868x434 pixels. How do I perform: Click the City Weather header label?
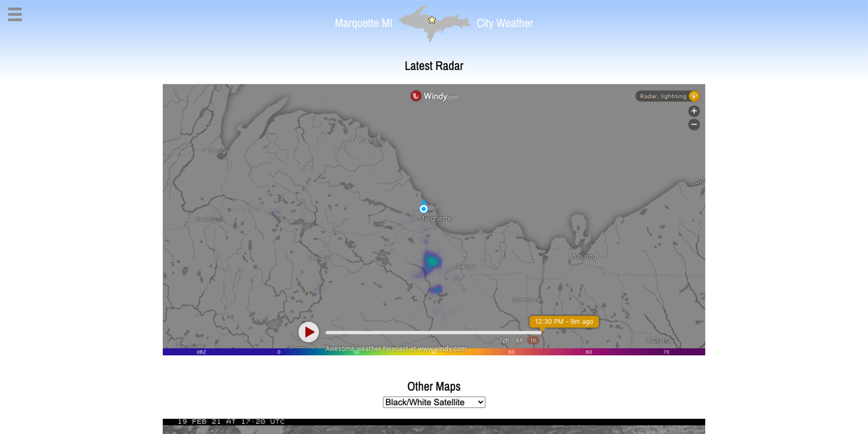[x=505, y=22]
